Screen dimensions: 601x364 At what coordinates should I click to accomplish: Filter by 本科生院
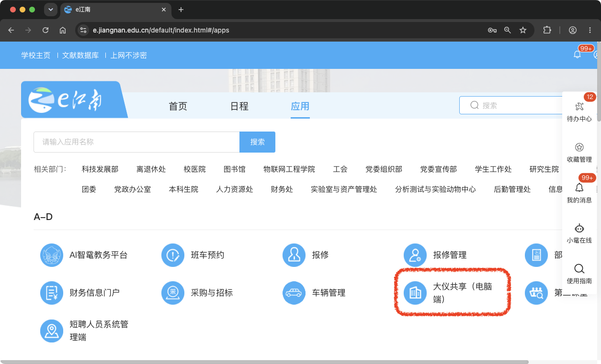click(x=183, y=189)
